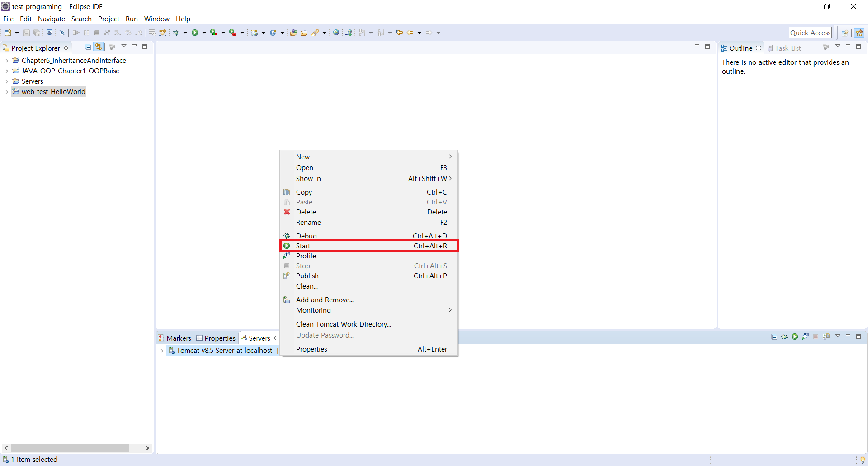Switch to the Properties tab
Screen dimensions: 868x466
tap(216, 338)
